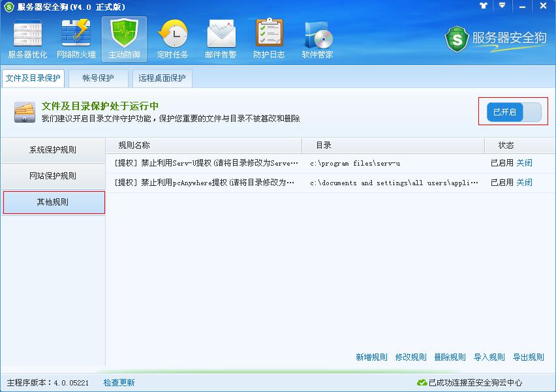The height and width of the screenshot is (392, 556).
Task: Expand 网站保护规则 category
Action: (52, 176)
